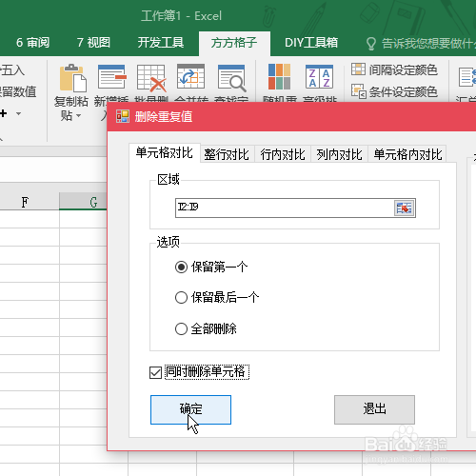The image size is (476, 476).
Task: Select column header F
Action: (25, 202)
